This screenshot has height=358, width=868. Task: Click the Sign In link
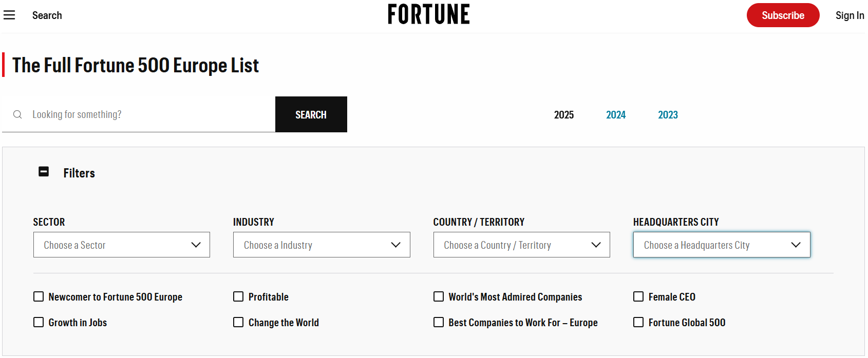click(x=850, y=15)
